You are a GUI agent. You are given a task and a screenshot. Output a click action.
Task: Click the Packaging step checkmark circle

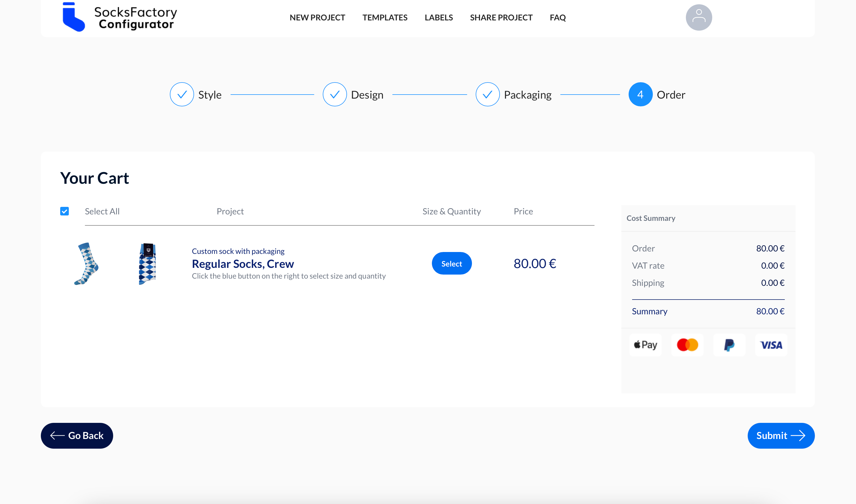(488, 94)
